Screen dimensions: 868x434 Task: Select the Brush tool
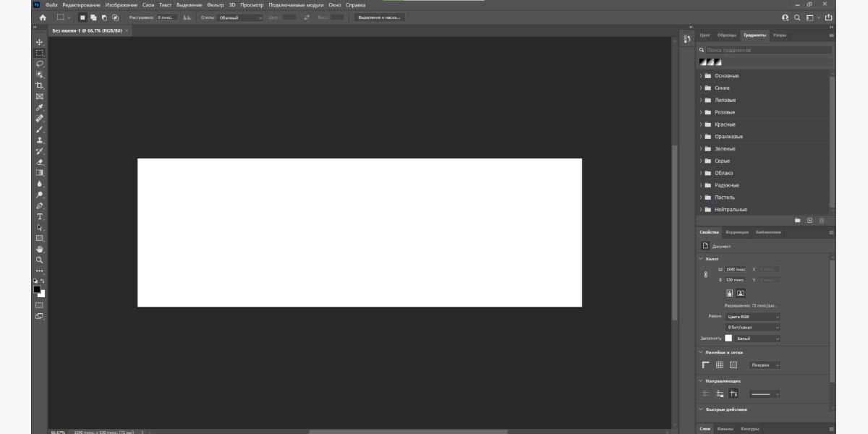coord(40,129)
